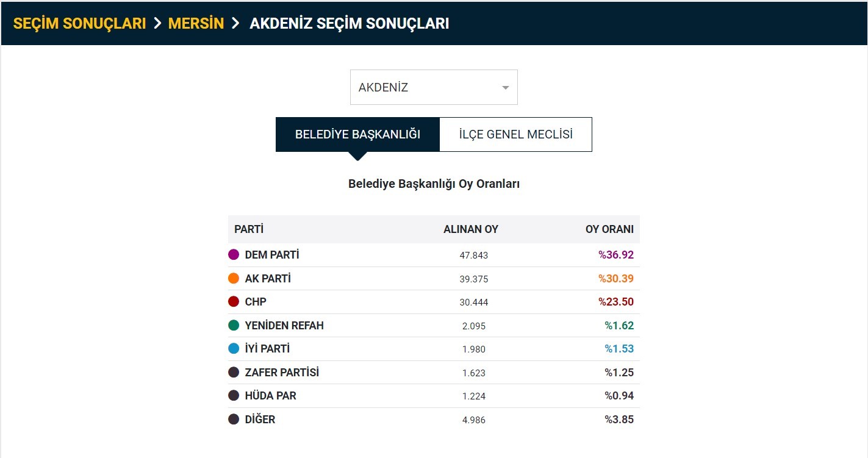Click the HÜDA PAR row dot
Image resolution: width=868 pixels, height=458 pixels.
pos(234,396)
